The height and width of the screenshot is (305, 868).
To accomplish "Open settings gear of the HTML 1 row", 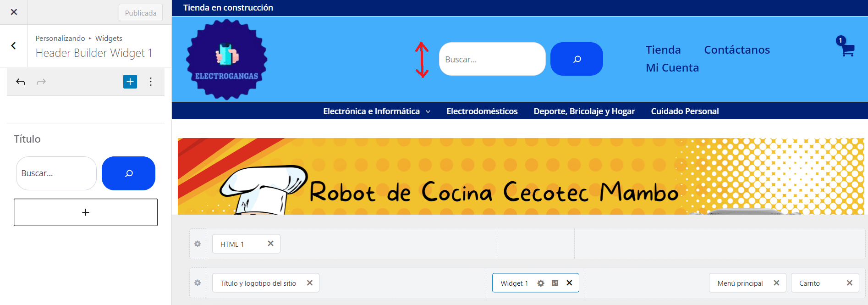I will coord(198,244).
